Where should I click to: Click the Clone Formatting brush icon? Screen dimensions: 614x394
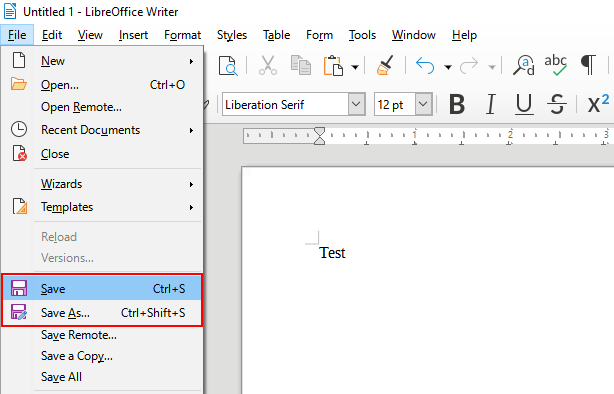(385, 65)
